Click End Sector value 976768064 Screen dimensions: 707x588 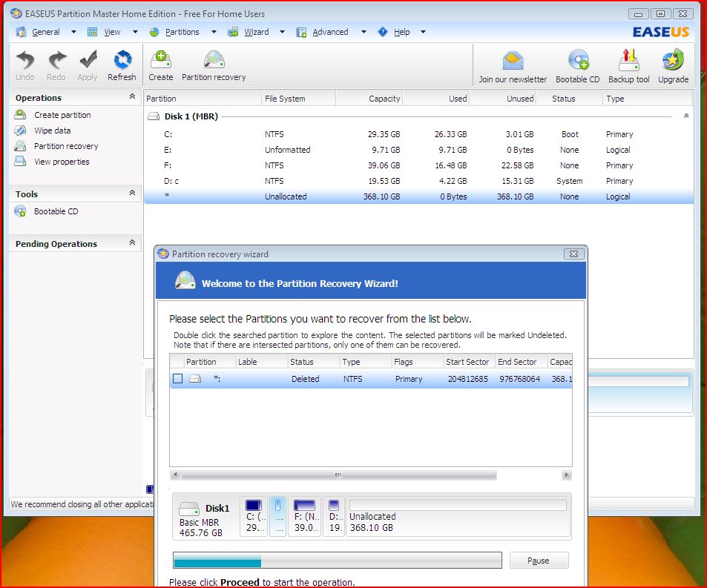(x=519, y=379)
